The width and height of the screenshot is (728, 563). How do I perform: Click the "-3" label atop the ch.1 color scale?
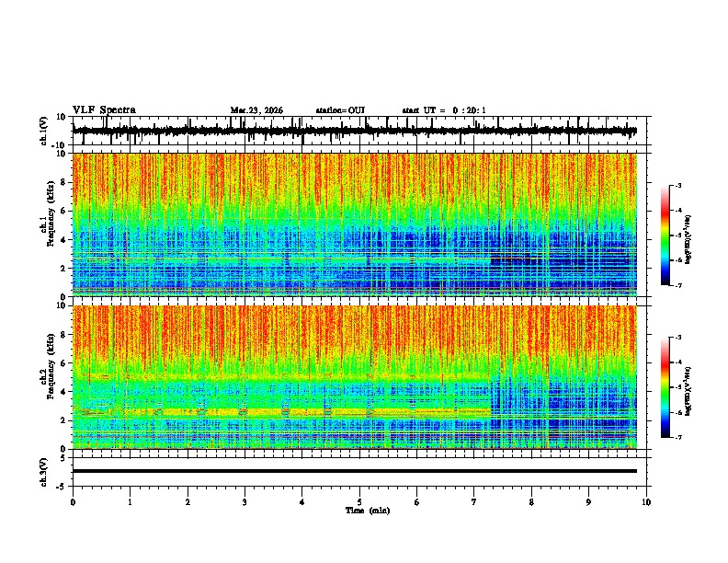point(677,185)
